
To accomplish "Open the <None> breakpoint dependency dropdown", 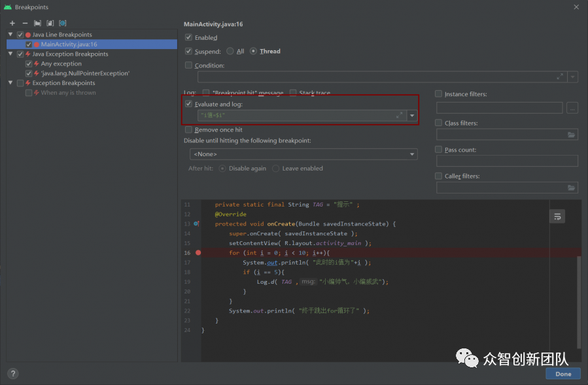I will point(303,154).
